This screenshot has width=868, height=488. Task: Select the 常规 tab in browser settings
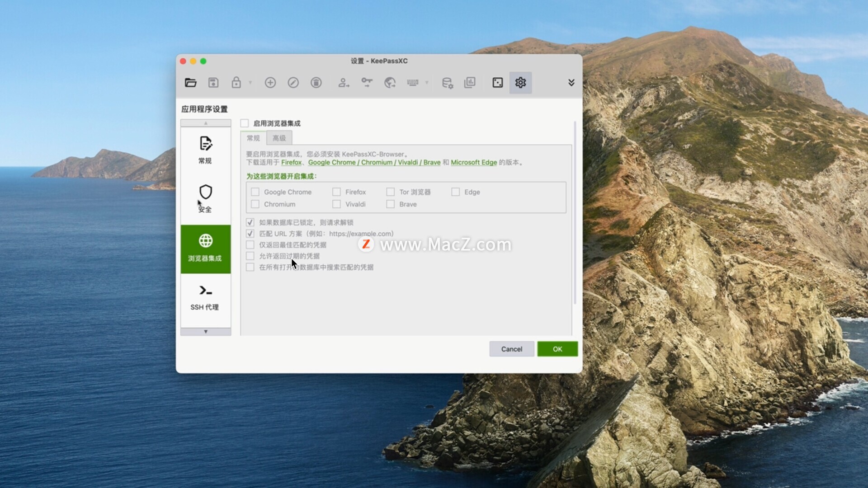point(253,138)
